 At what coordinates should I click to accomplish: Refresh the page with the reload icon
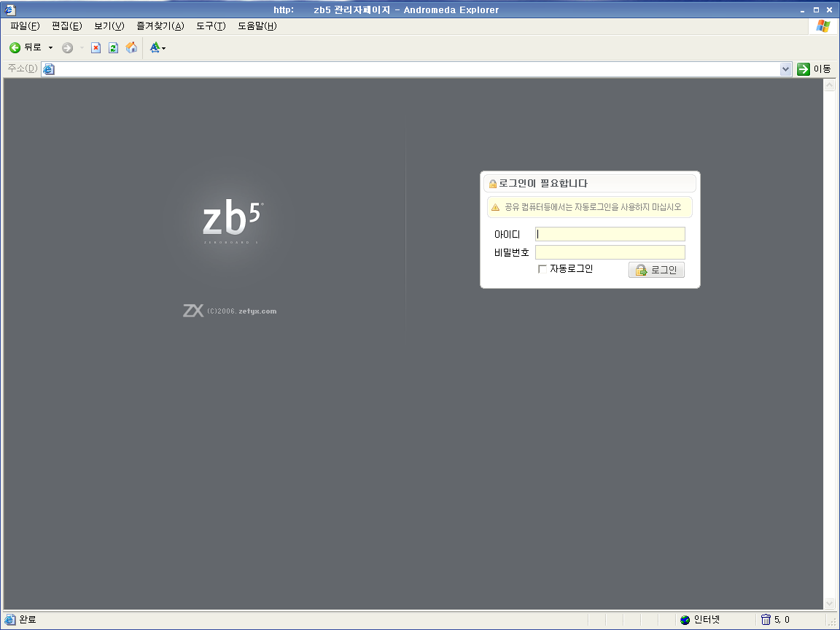(x=113, y=47)
